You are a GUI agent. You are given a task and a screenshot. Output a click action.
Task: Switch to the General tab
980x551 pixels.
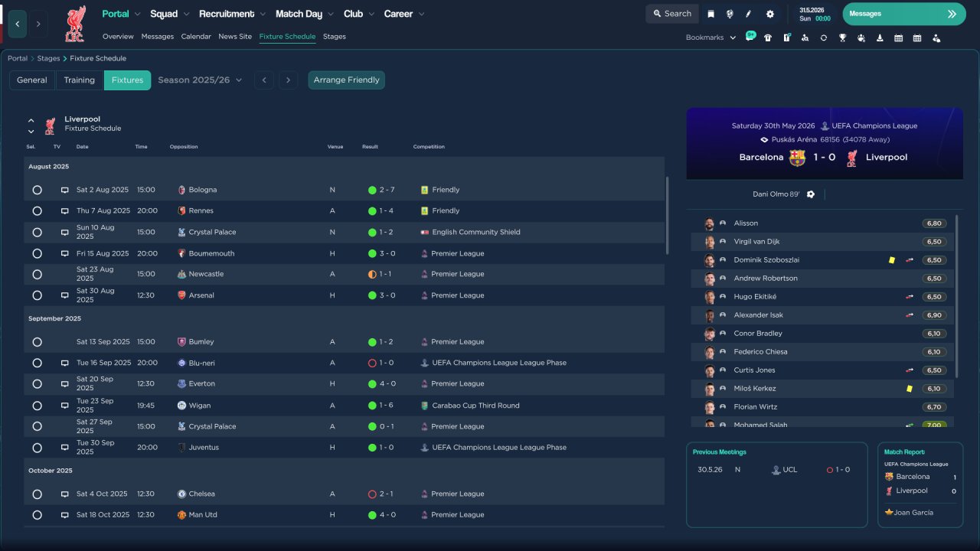click(x=32, y=80)
